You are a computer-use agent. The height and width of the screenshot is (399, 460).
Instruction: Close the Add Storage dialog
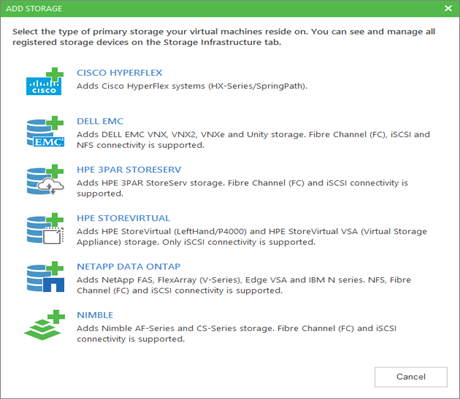pos(448,8)
